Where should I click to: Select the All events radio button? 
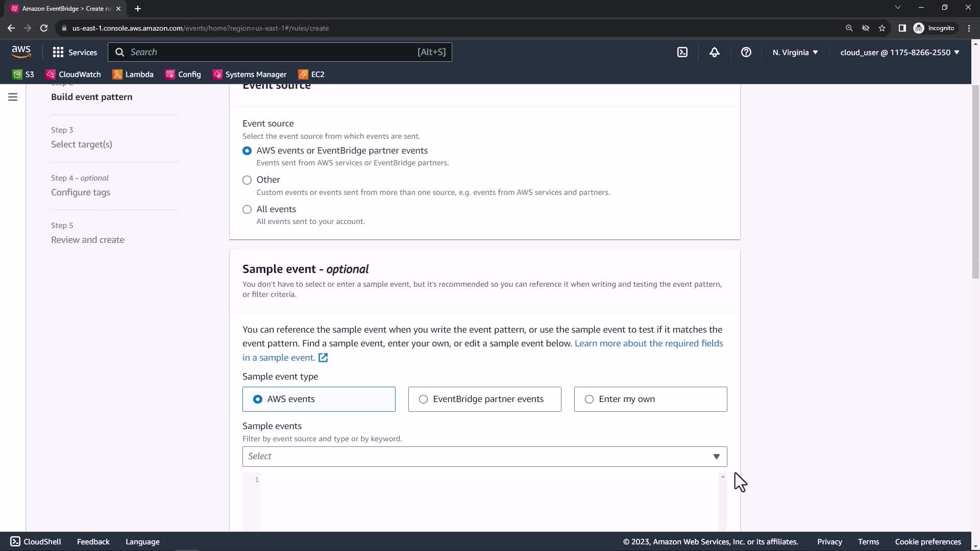coord(247,210)
